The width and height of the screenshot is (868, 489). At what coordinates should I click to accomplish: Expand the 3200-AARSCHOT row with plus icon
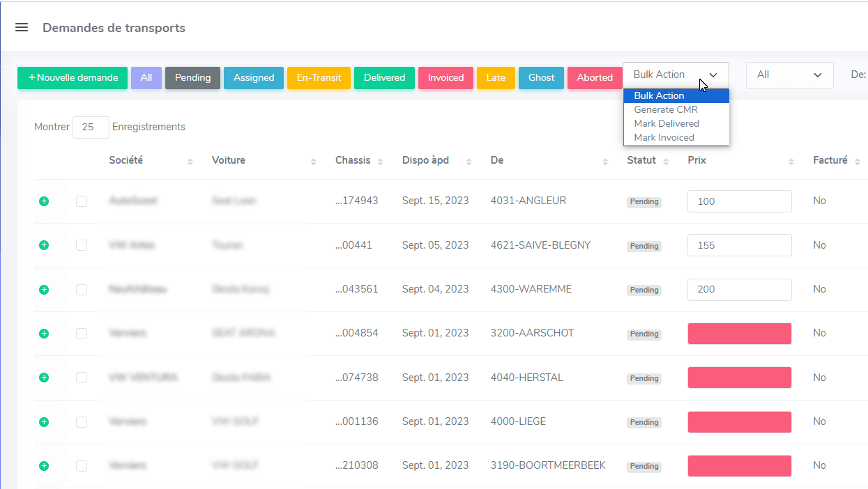[44, 334]
